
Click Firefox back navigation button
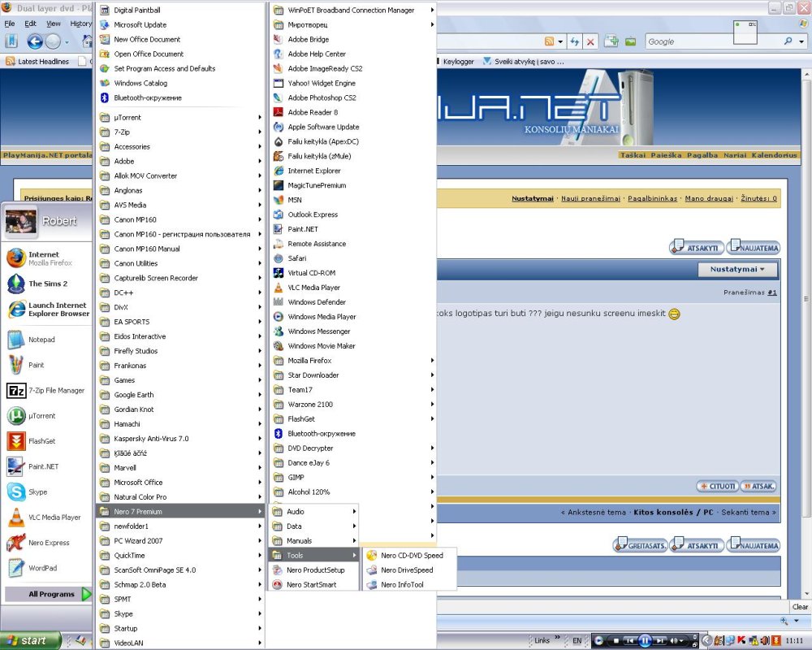35,41
